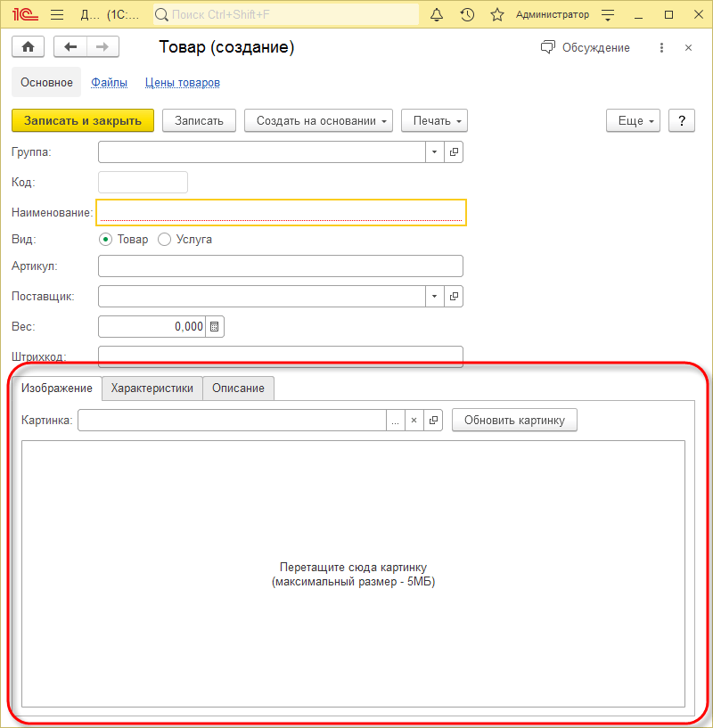Image resolution: width=713 pixels, height=728 pixels.
Task: Click into the Наименование field
Action: [281, 213]
